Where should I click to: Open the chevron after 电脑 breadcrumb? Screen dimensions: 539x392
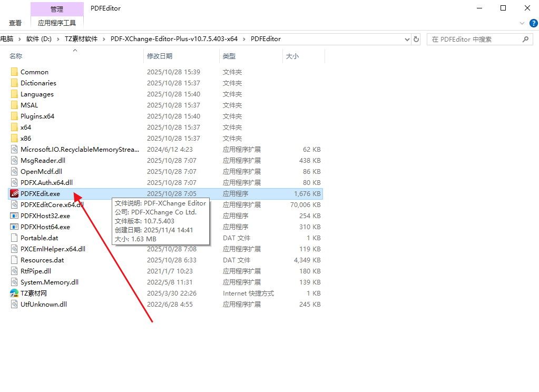tap(19, 39)
